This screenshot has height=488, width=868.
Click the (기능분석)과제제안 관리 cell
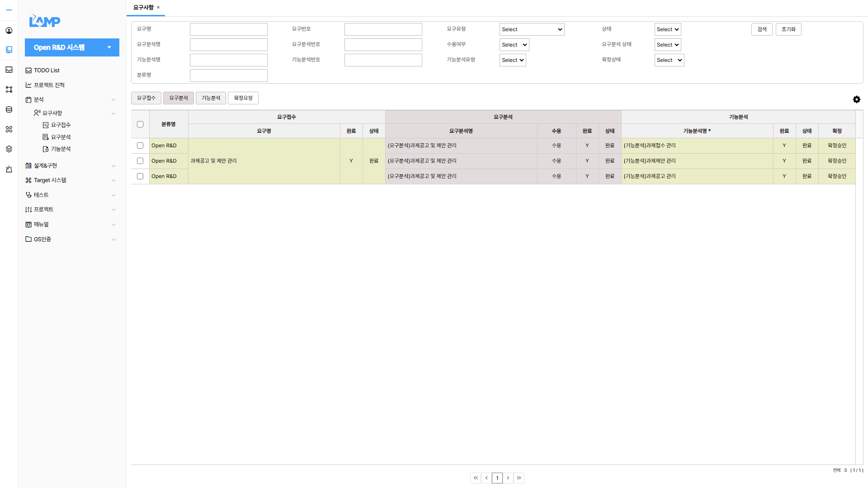[x=697, y=161]
